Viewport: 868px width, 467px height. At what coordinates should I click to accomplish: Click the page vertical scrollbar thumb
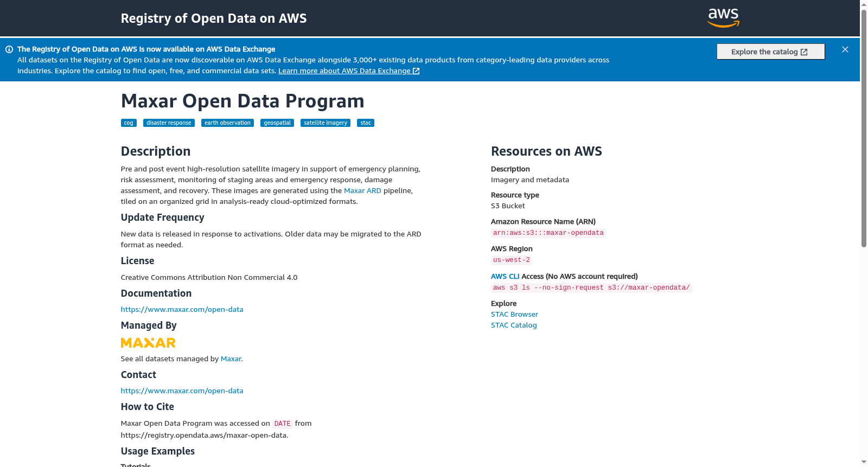click(864, 127)
